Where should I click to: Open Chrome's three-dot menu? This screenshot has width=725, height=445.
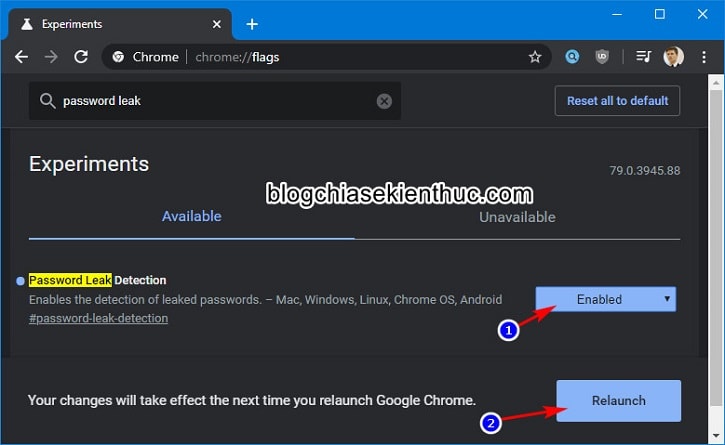click(704, 57)
